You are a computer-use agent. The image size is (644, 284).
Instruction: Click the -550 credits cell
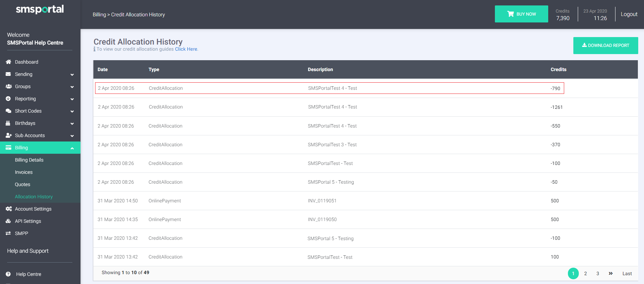pyautogui.click(x=555, y=126)
